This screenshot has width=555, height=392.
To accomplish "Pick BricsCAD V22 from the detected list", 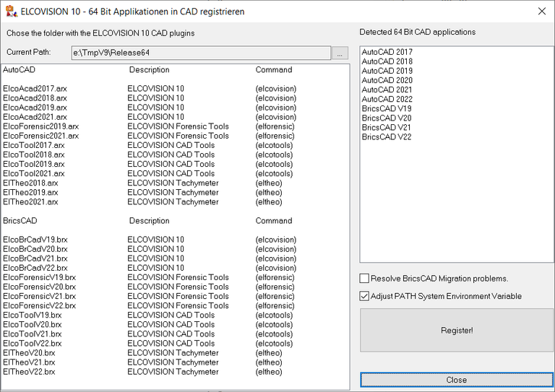I will pos(387,136).
